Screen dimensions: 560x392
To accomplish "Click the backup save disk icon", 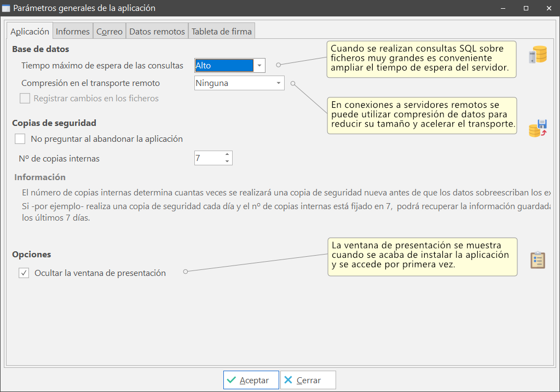I will pyautogui.click(x=537, y=128).
